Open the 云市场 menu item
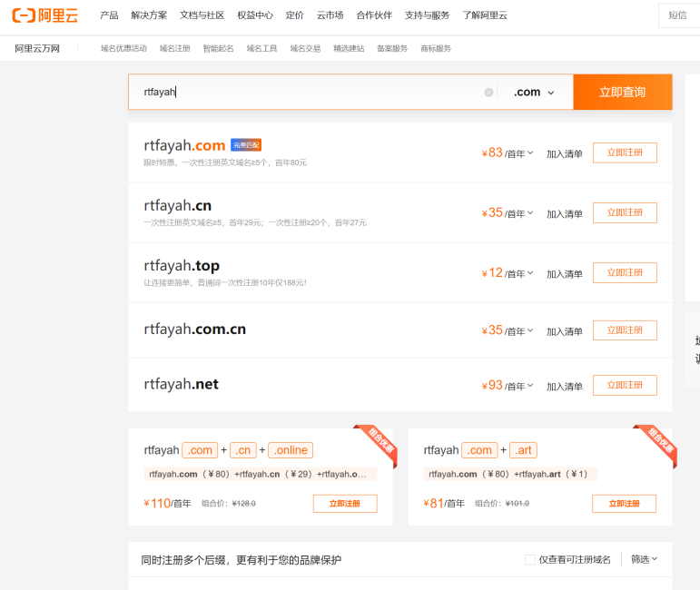The image size is (700, 590). click(330, 15)
